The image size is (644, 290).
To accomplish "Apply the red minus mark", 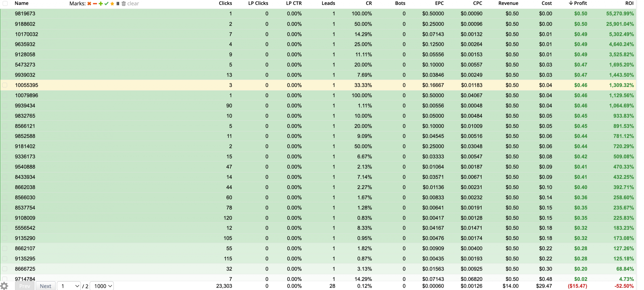I will 95,3.
